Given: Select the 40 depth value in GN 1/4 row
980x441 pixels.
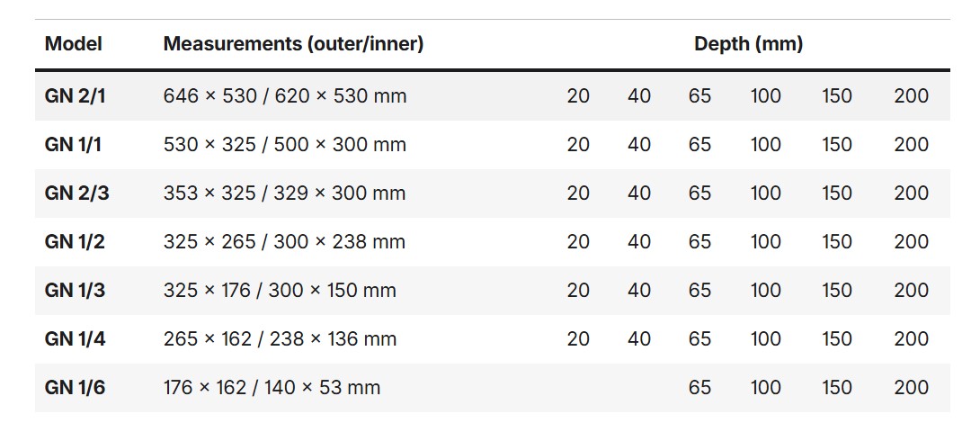Looking at the screenshot, I should [x=639, y=338].
